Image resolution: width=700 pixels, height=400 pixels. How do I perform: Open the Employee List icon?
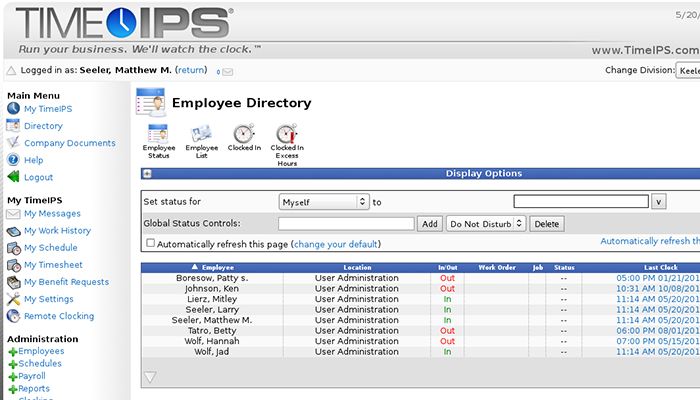[x=201, y=135]
